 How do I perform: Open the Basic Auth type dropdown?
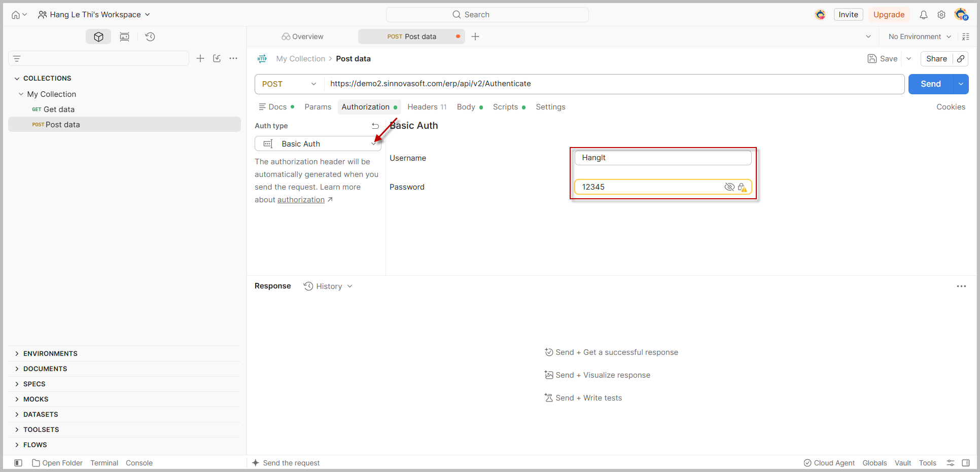pyautogui.click(x=318, y=144)
